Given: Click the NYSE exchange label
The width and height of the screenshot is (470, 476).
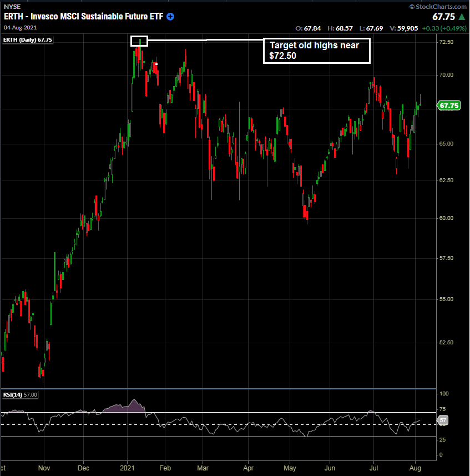Looking at the screenshot, I should pos(12,7).
